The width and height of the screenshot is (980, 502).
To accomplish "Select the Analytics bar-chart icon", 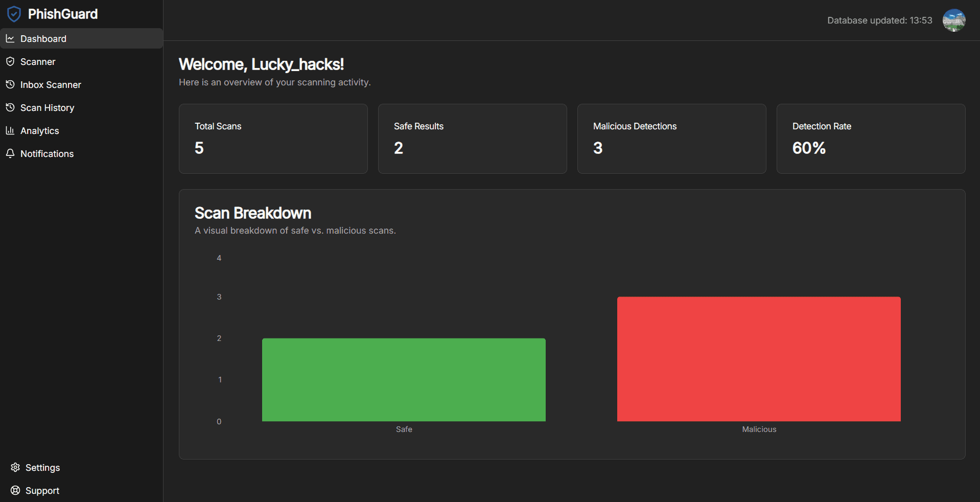I will click(11, 130).
